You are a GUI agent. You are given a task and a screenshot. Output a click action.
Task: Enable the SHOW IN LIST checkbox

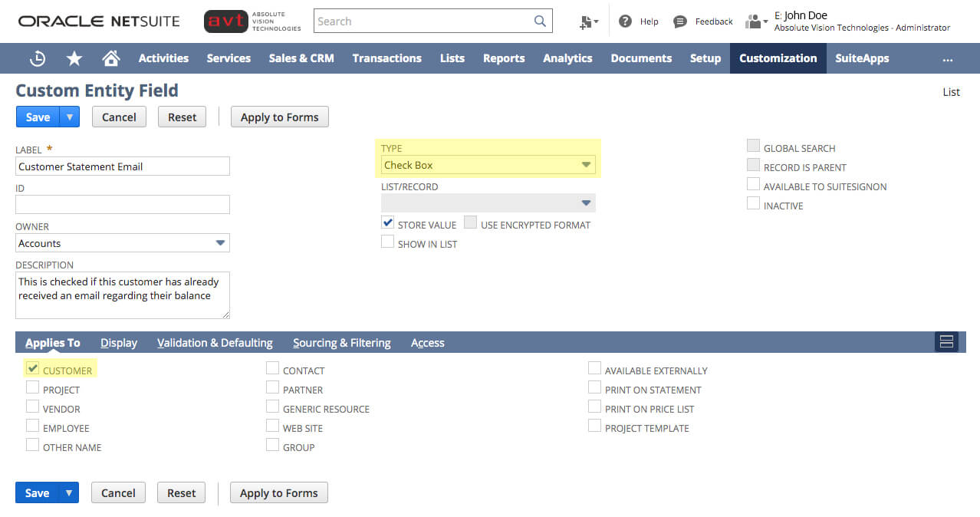[x=387, y=242]
